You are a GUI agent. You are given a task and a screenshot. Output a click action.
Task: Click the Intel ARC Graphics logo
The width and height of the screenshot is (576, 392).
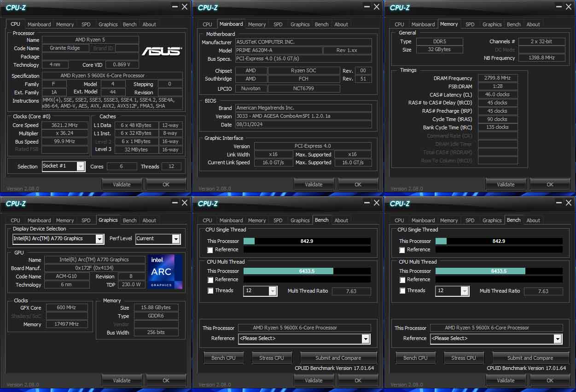coord(164,272)
